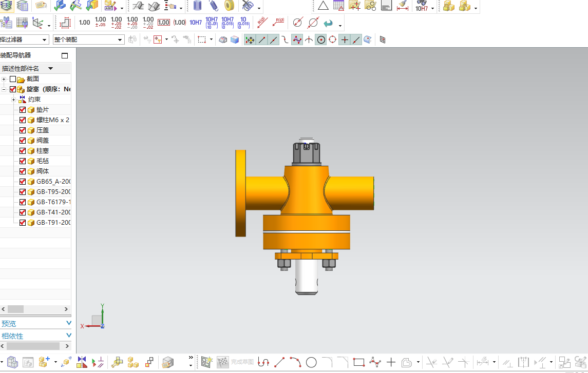Select the studio spline tool
This screenshot has height=373, width=588.
click(x=375, y=362)
